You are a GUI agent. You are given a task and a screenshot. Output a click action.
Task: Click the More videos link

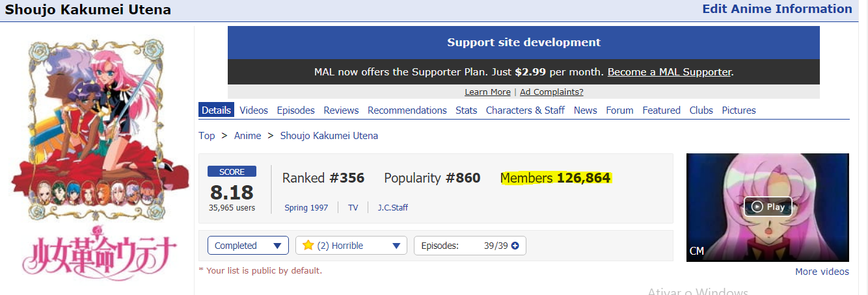click(822, 272)
